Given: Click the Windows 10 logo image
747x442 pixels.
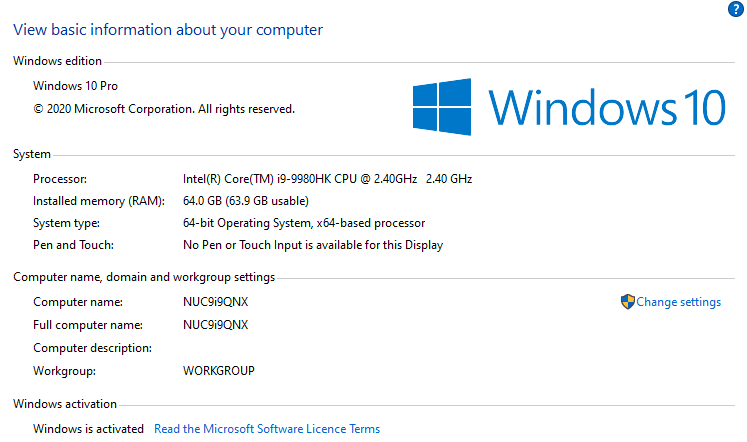Looking at the screenshot, I should 569,107.
